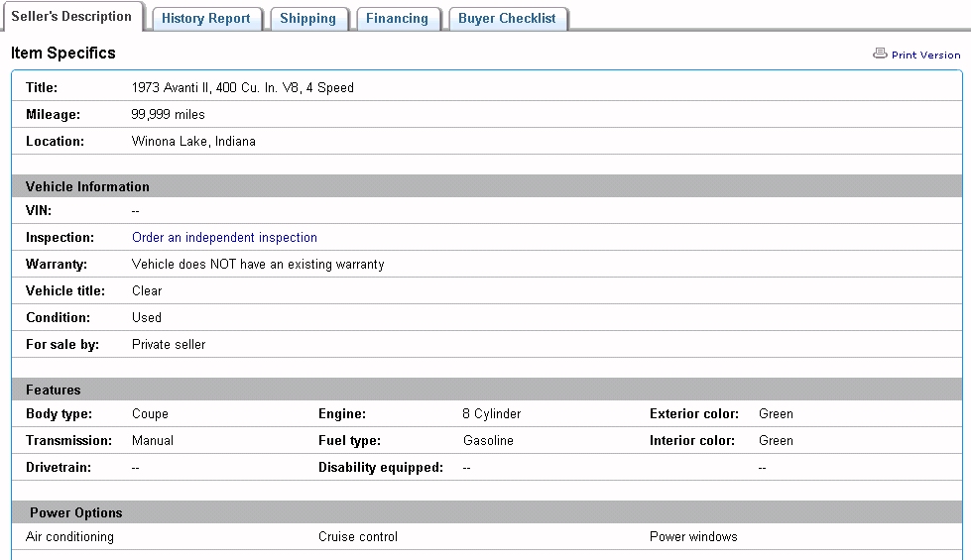This screenshot has width=971, height=560.
Task: Click the 1973 Avanti II title text
Action: click(x=242, y=88)
